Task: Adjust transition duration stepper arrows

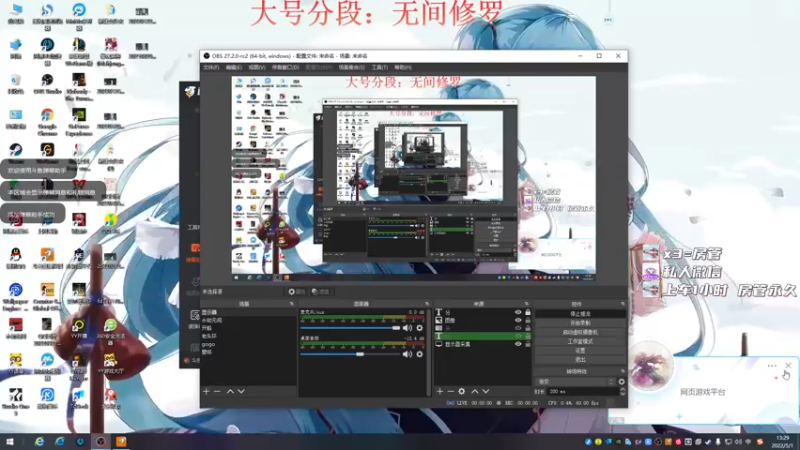Action: tap(622, 391)
